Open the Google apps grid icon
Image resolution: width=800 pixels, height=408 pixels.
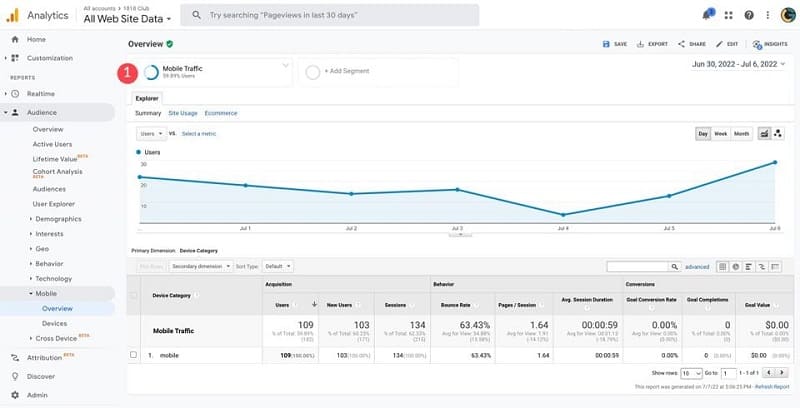coord(729,15)
